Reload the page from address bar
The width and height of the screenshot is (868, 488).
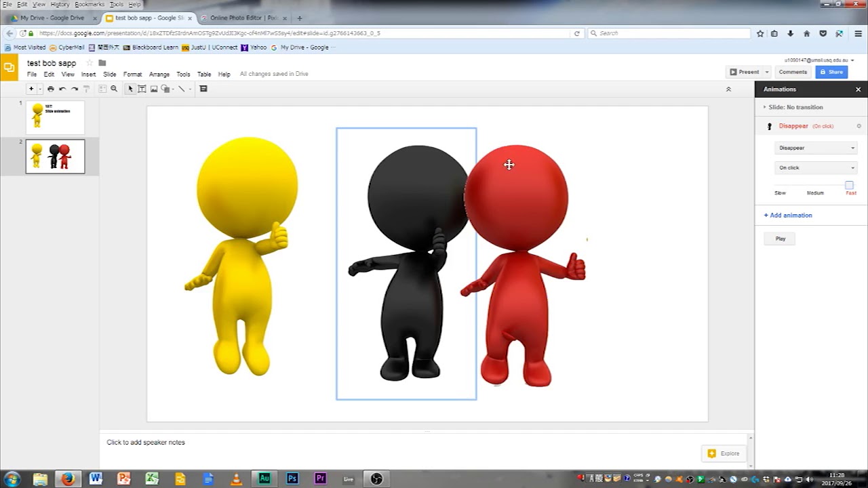tap(577, 33)
